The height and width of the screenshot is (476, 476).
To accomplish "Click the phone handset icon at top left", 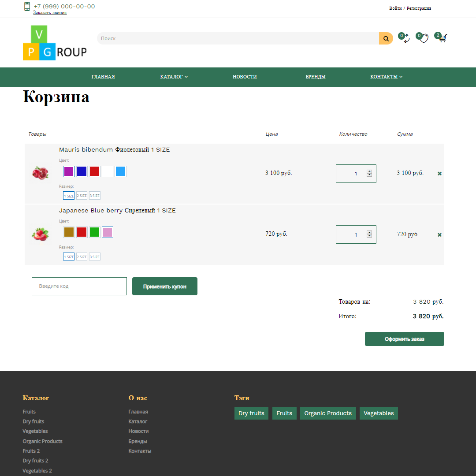I will point(27,7).
